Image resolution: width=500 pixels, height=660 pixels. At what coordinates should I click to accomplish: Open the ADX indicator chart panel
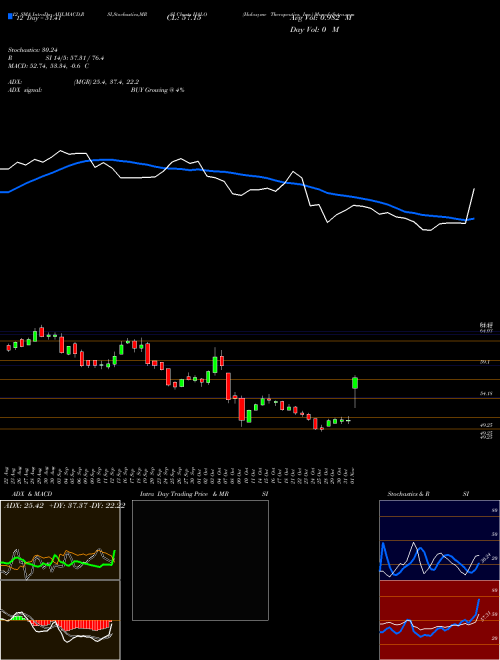coord(60,540)
